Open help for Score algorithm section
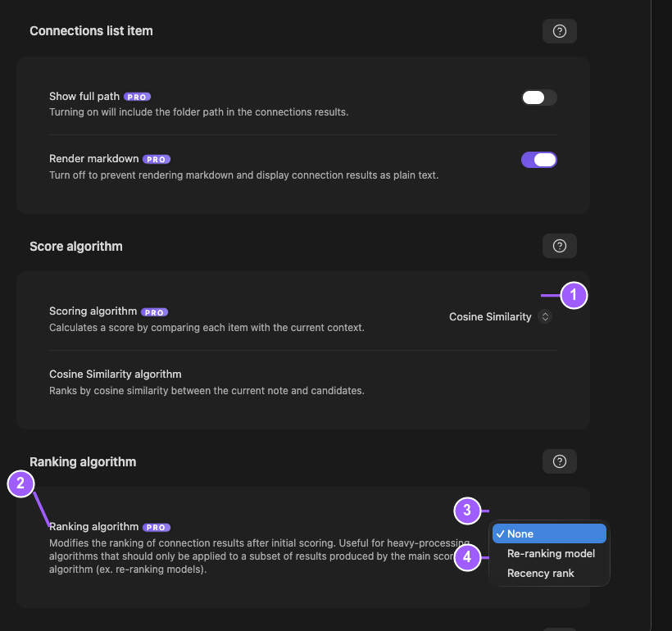This screenshot has width=672, height=631. pyautogui.click(x=559, y=246)
